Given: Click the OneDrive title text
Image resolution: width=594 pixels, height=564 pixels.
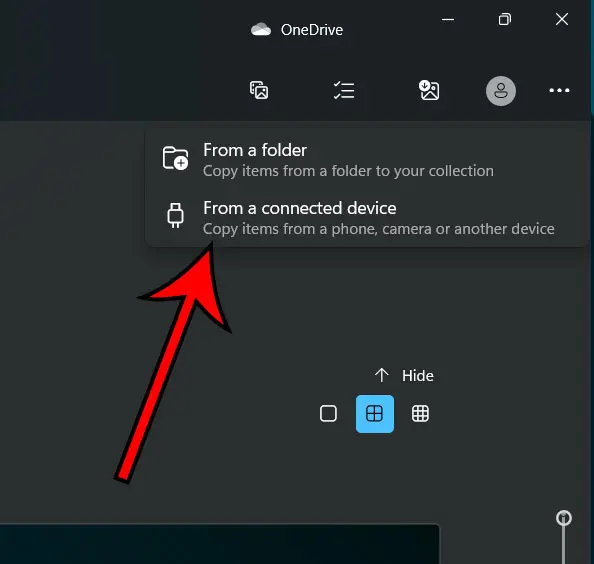Looking at the screenshot, I should coord(312,30).
